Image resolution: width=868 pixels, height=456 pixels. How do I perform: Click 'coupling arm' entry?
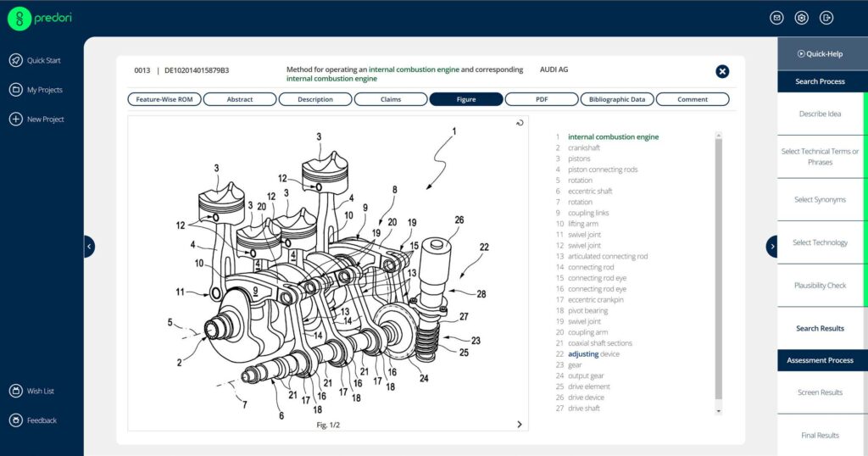click(587, 332)
